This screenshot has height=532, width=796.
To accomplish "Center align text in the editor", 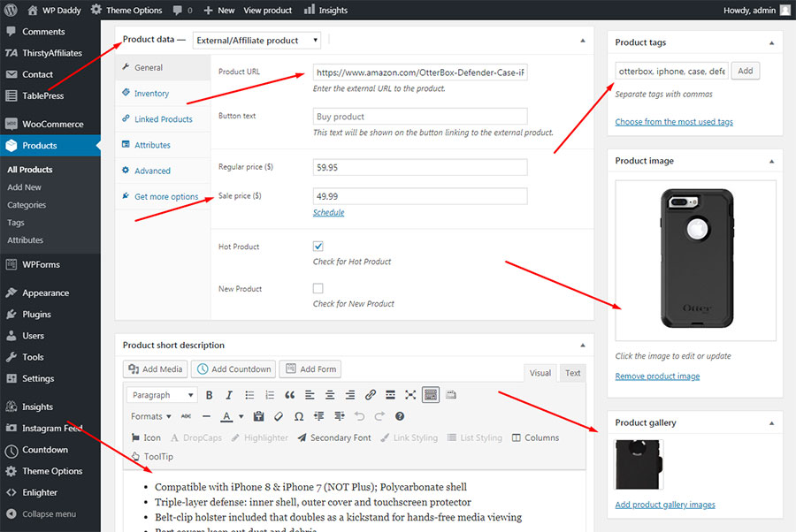I will (330, 395).
